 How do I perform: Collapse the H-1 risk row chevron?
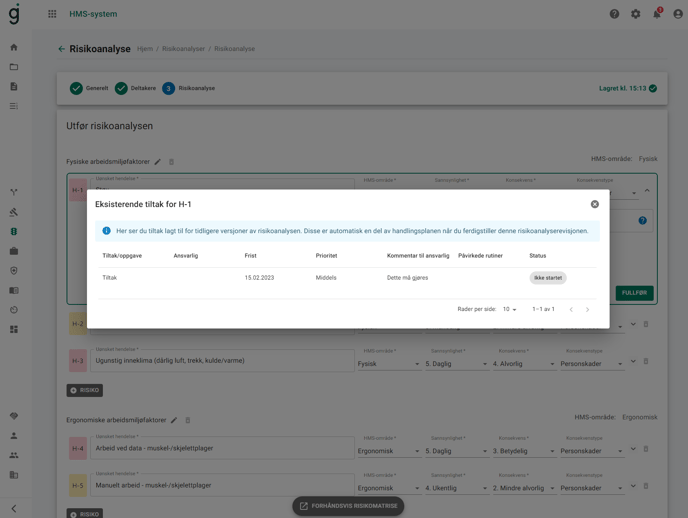click(x=647, y=190)
